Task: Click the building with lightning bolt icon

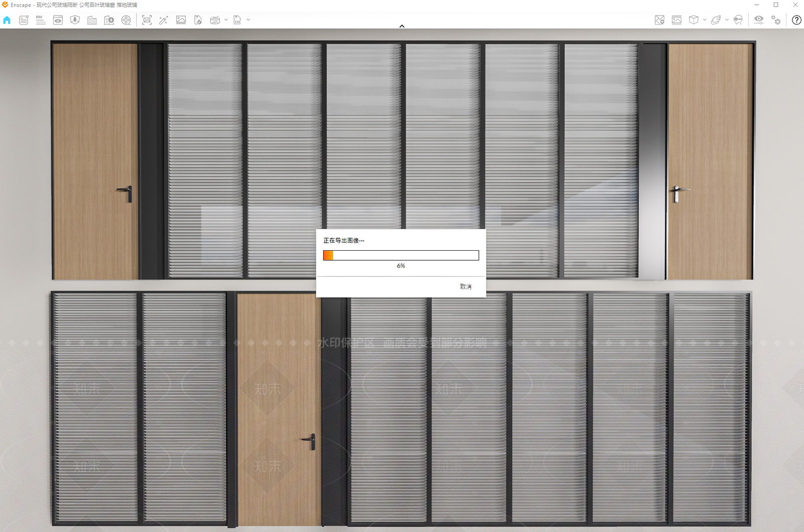Action: pos(109,20)
